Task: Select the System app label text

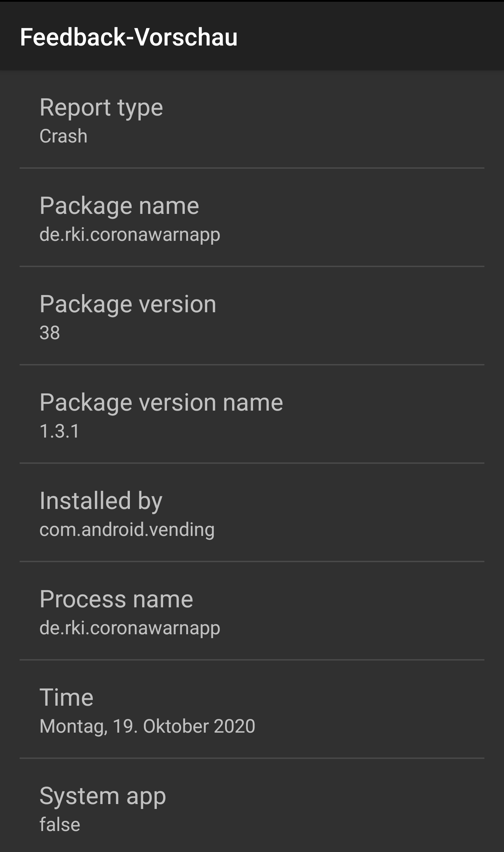Action: [103, 795]
